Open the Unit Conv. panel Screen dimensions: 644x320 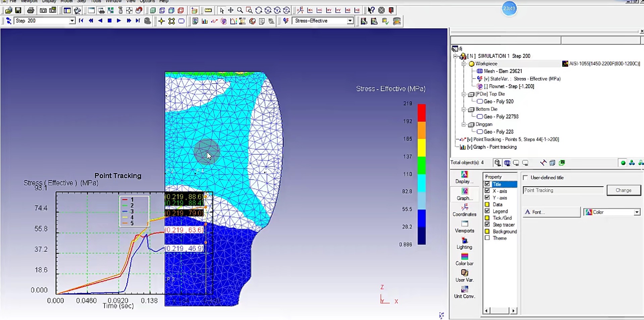464,292
